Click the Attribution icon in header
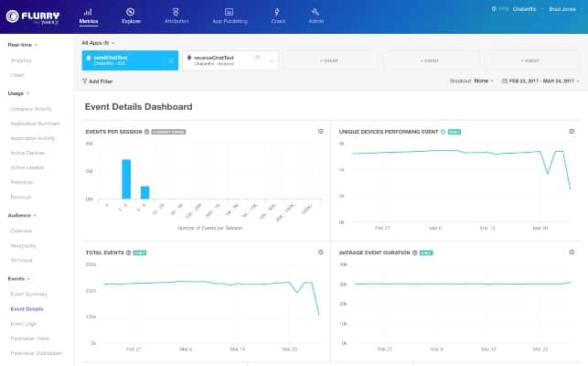The image size is (588, 366). [176, 12]
